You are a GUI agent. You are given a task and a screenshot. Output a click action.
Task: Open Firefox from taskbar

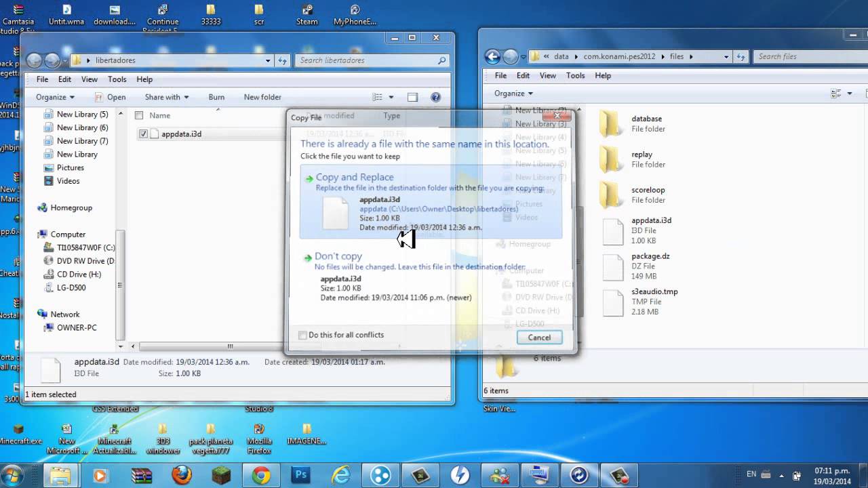pos(181,475)
